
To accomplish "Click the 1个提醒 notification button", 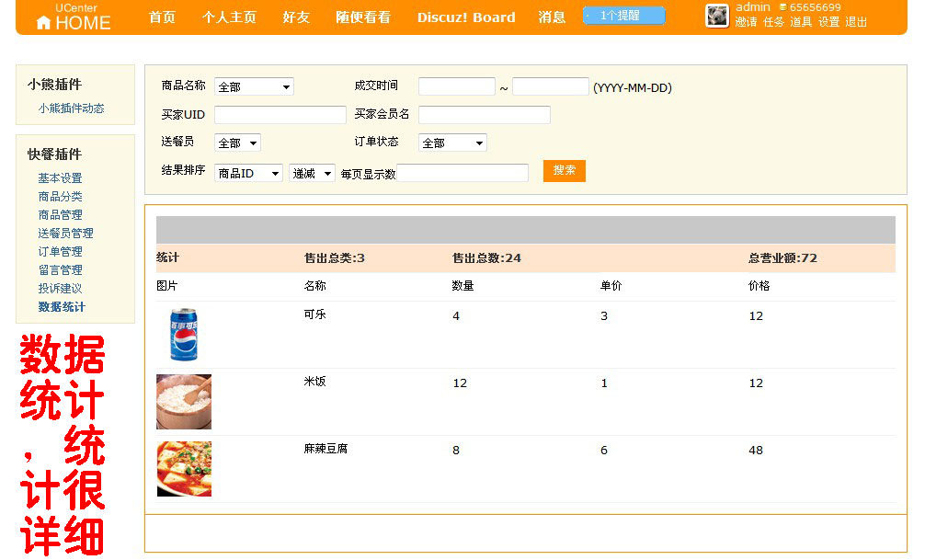I will tap(623, 16).
